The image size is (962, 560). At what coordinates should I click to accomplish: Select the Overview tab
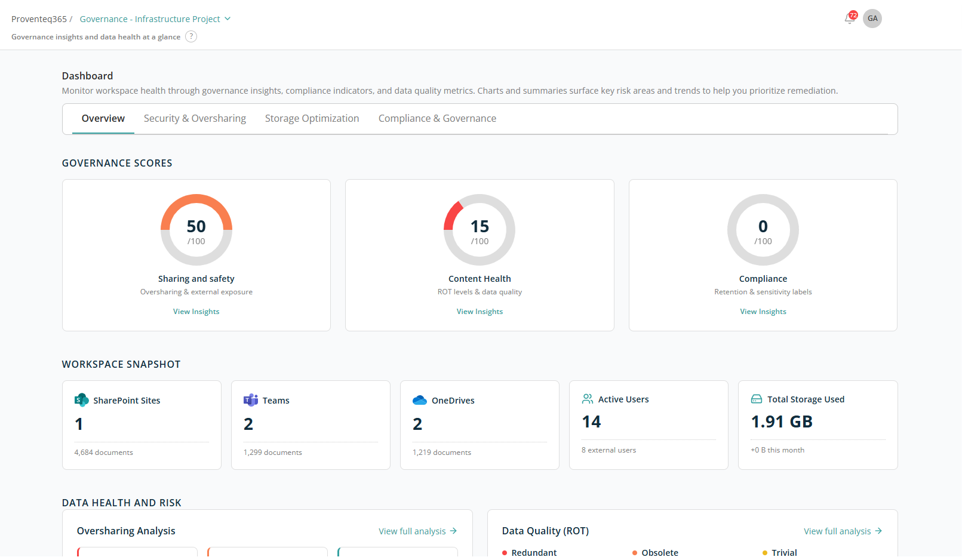point(103,118)
